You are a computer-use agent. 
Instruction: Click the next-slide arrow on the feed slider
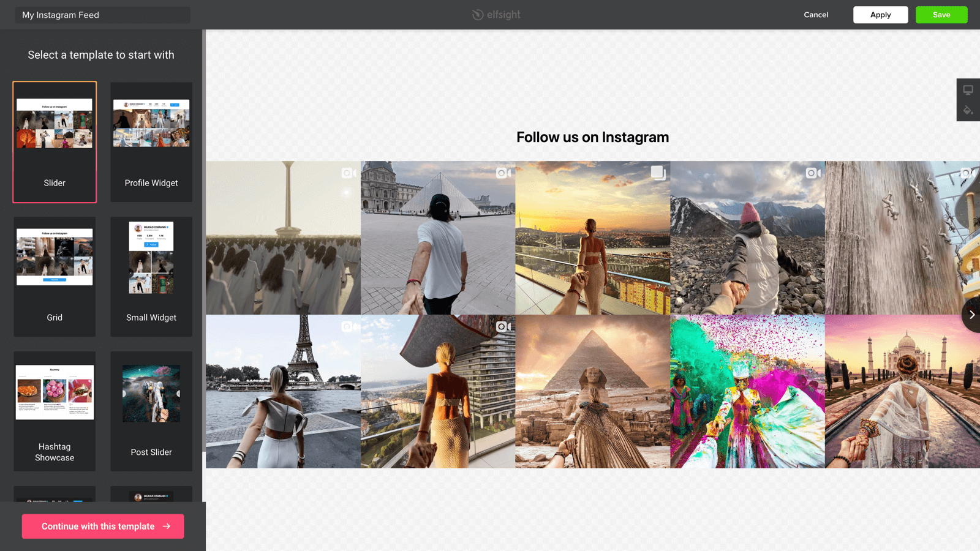pyautogui.click(x=971, y=315)
